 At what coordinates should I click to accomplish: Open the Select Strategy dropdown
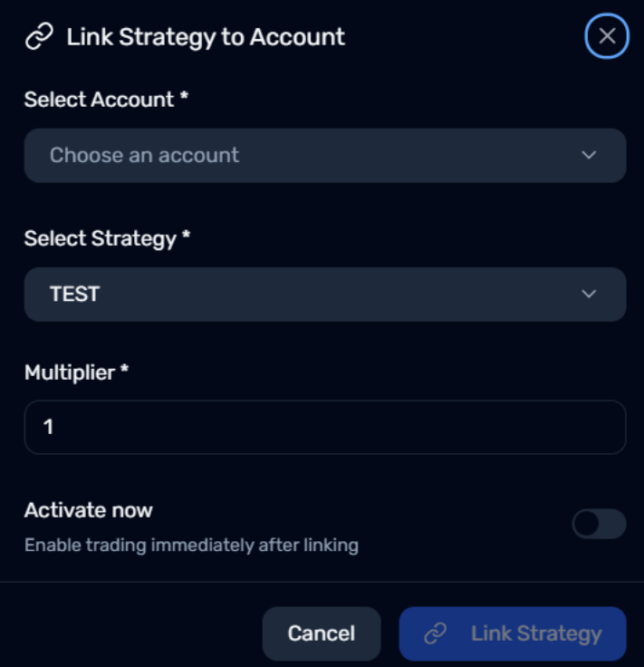(324, 294)
